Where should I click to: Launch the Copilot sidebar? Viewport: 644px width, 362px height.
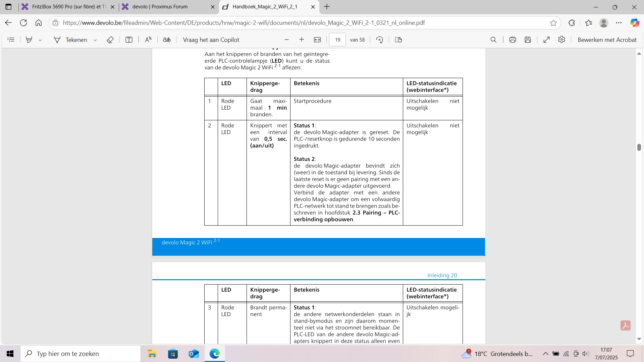pyautogui.click(x=635, y=23)
